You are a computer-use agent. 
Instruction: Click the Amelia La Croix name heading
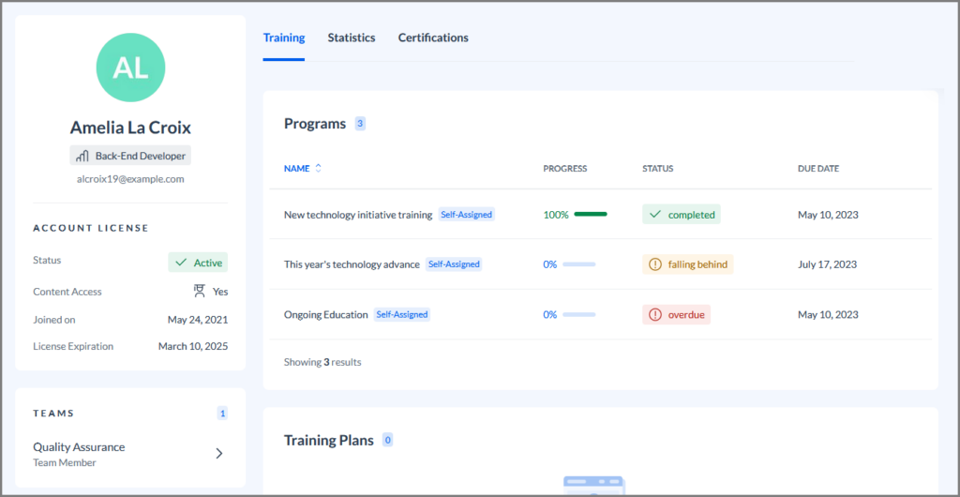[130, 127]
